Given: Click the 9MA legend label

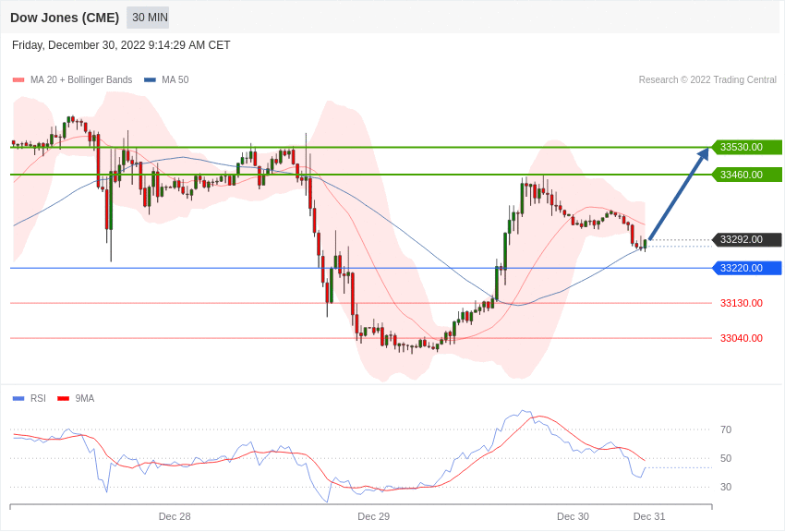Looking at the screenshot, I should coord(85,398).
